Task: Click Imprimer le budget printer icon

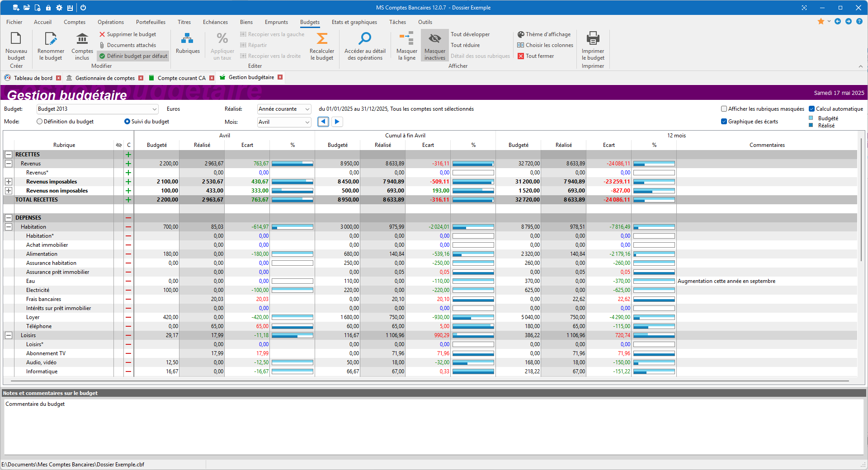Action: point(593,38)
